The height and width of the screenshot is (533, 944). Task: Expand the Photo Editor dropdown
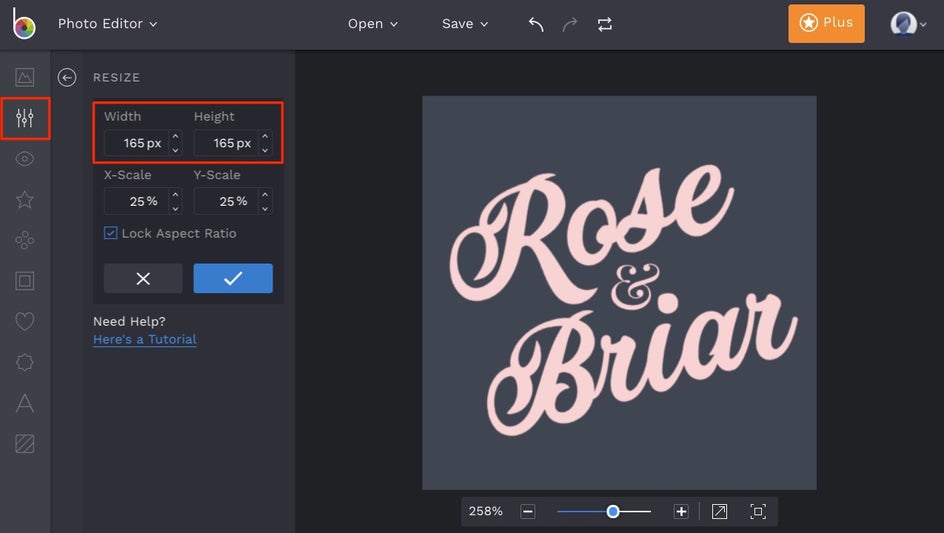(107, 24)
